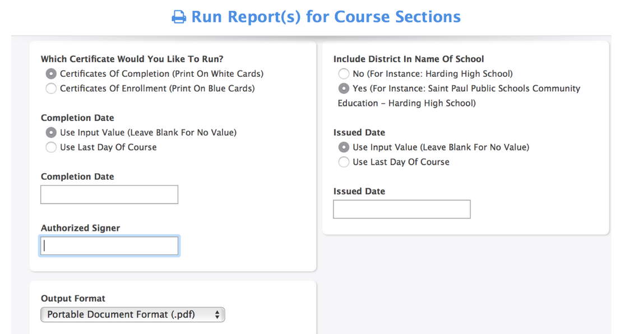Click into the Completion Date text box

click(109, 194)
